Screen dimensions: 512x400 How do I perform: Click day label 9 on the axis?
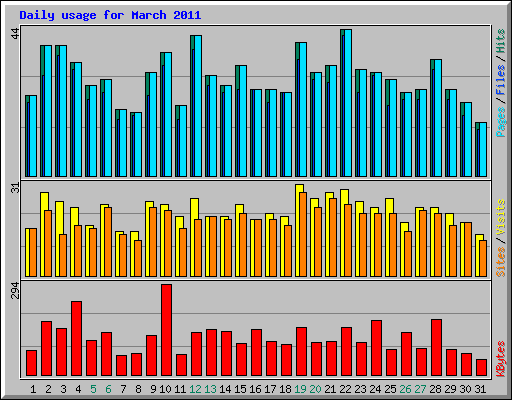click(153, 389)
